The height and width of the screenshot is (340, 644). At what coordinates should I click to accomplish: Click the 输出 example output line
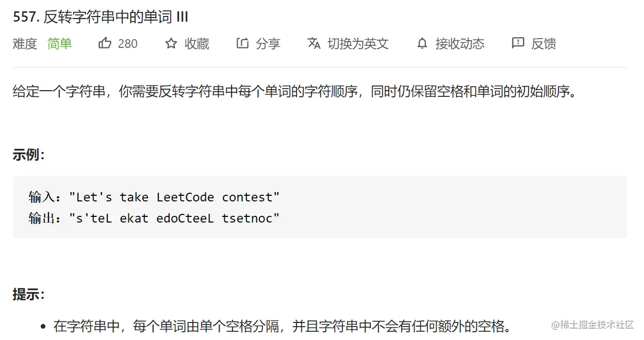[x=154, y=218]
